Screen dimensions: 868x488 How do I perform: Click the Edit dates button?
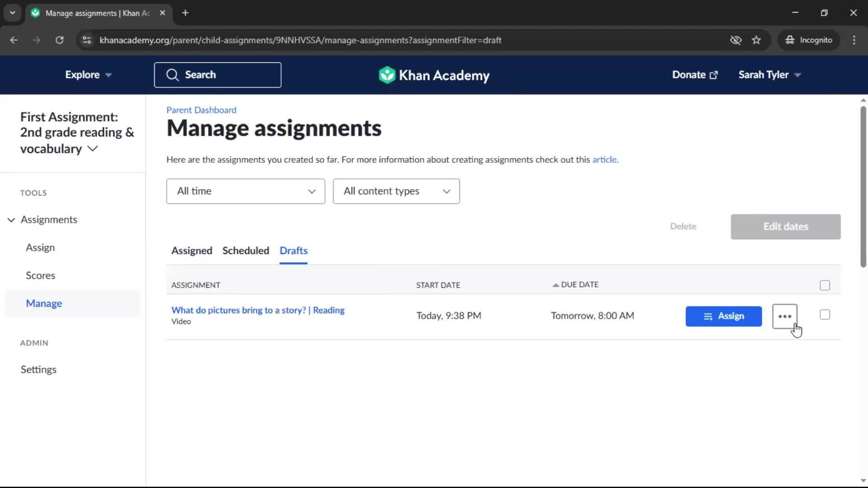[785, 226]
